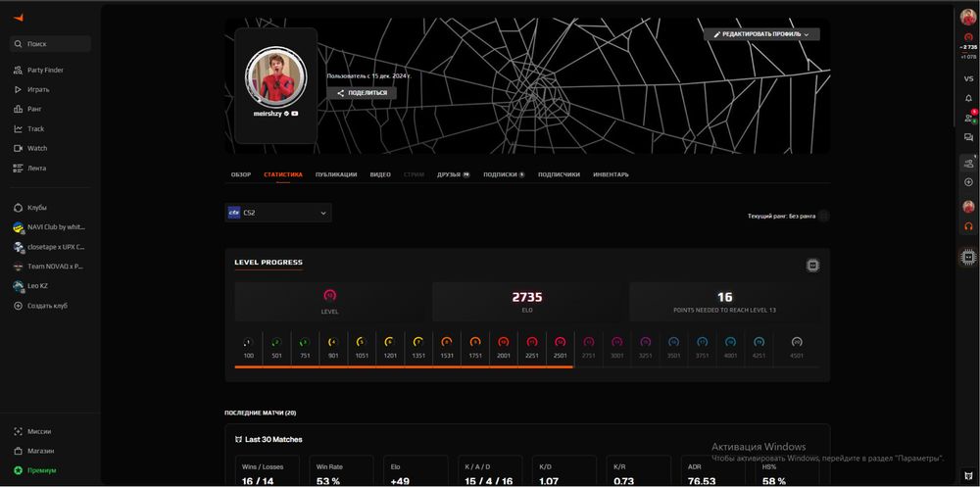Click the Last 30 Matches heading

point(273,440)
